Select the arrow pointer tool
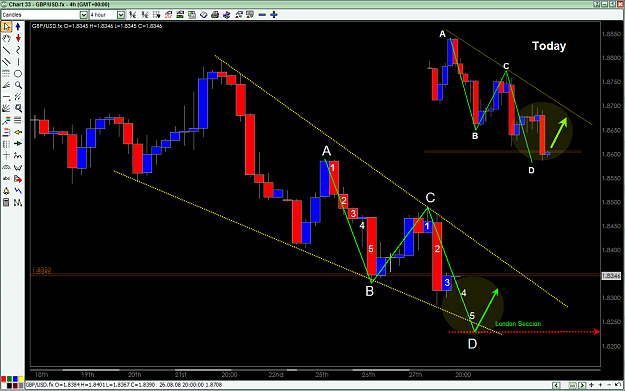The image size is (625, 391). coord(6,27)
